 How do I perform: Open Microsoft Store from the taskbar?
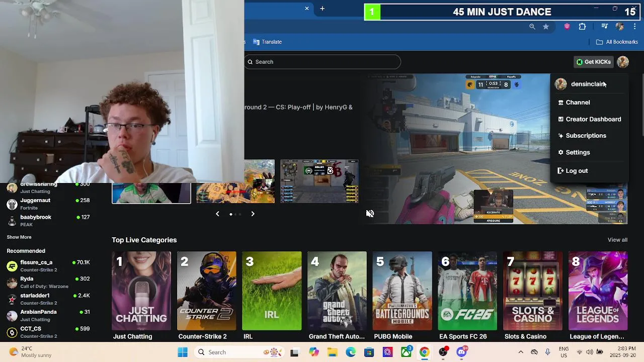point(369,352)
